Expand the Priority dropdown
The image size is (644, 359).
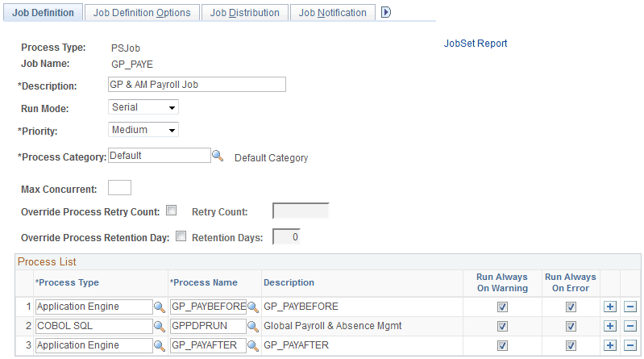143,130
